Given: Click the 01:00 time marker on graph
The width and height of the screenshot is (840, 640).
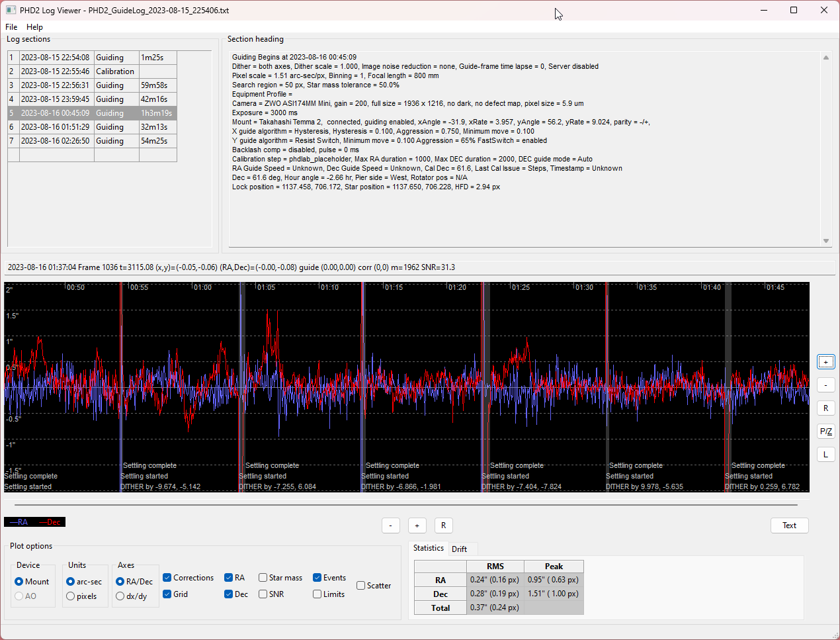Looking at the screenshot, I should [203, 287].
